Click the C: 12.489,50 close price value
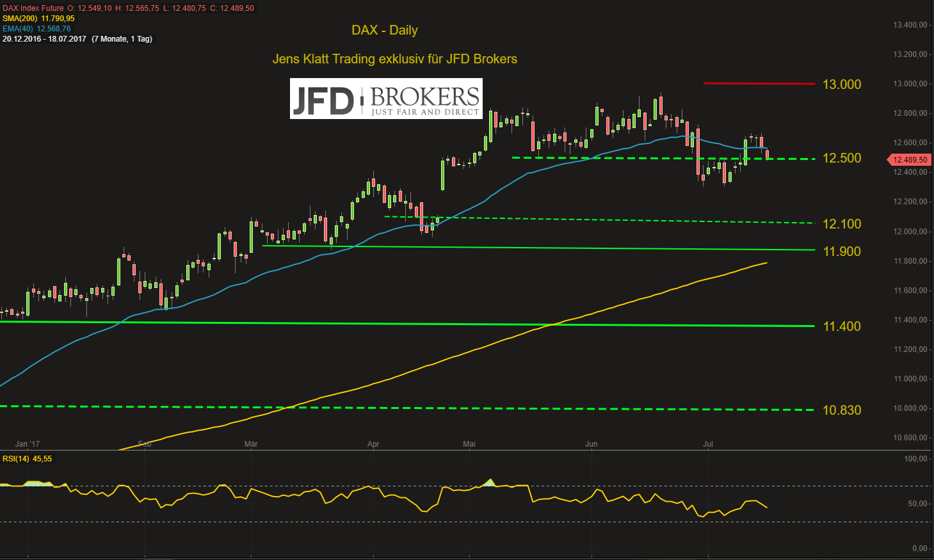Screen dimensions: 934x560 232,8
